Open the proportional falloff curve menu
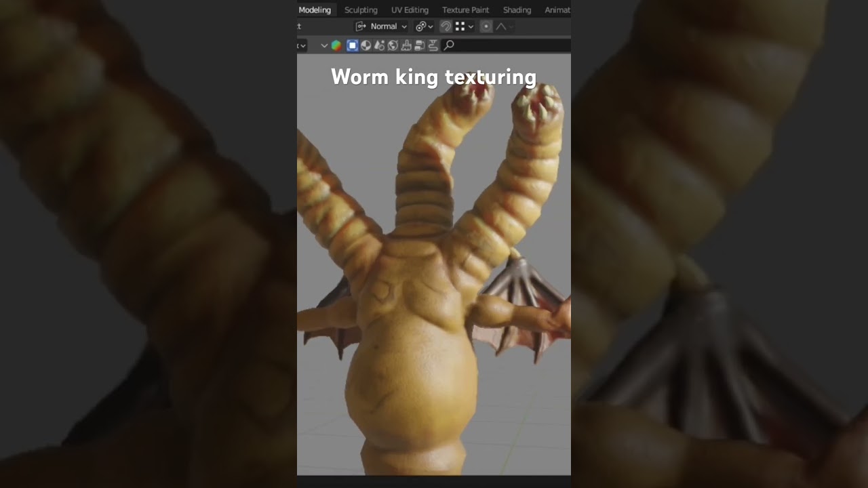The height and width of the screenshot is (488, 868). [x=505, y=26]
